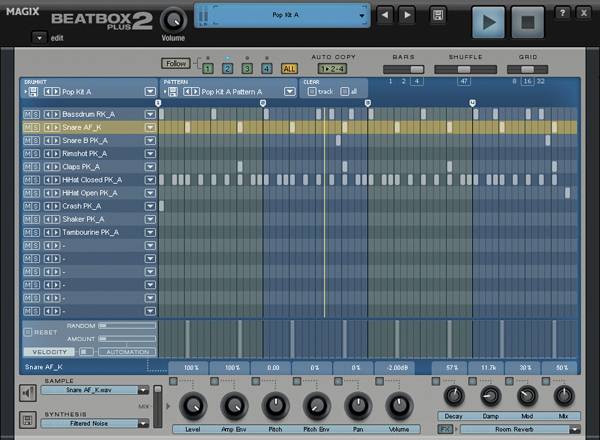
Task: Stop playback with the Stop button
Action: tap(528, 22)
